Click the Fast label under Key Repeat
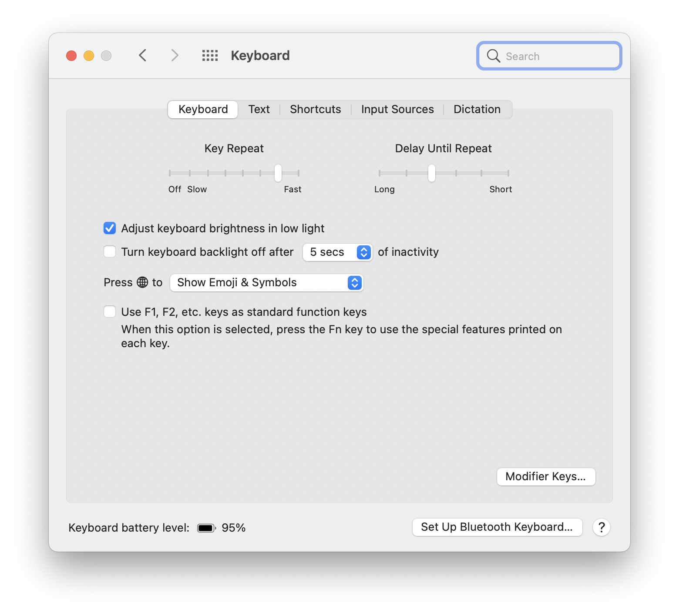Screen dimensions: 679x616 tap(292, 190)
